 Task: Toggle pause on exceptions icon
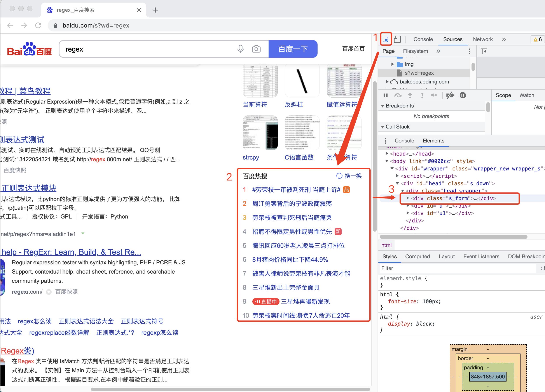pos(463,95)
